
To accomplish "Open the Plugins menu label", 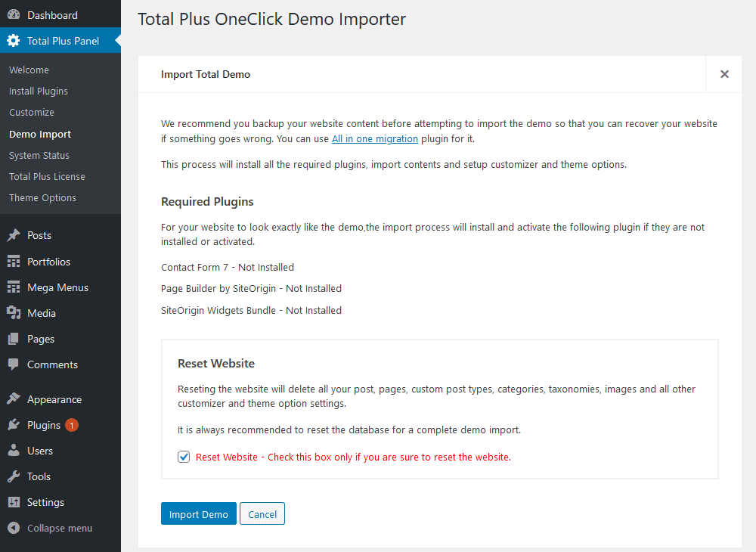I will coord(44,425).
